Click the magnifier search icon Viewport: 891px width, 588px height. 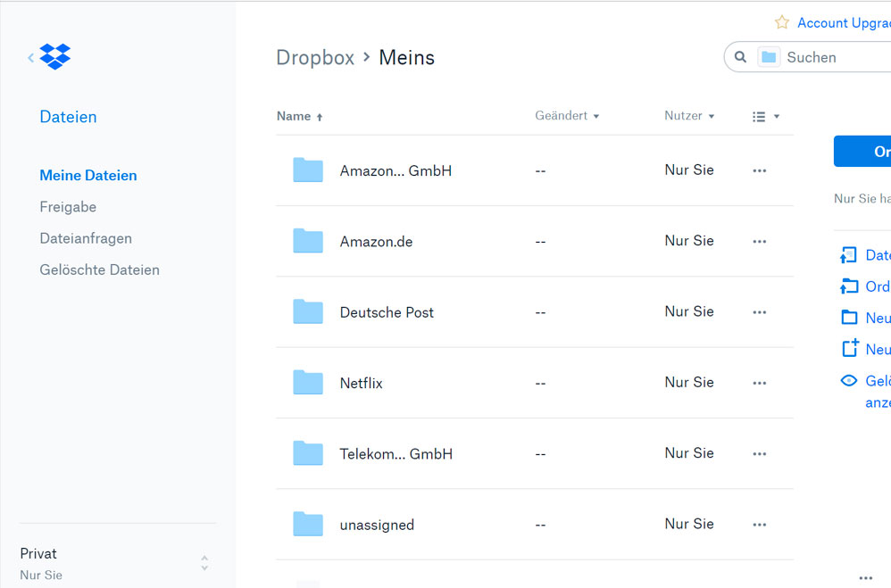point(740,57)
